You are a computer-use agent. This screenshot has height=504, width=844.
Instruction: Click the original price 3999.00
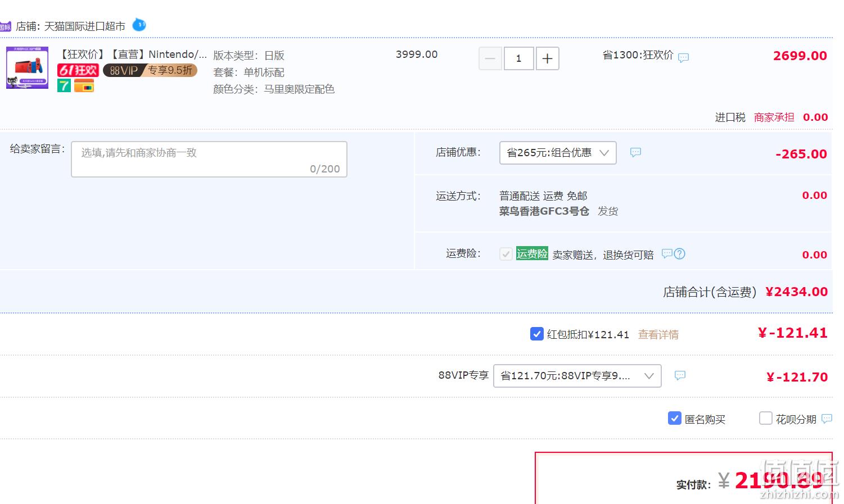(x=417, y=55)
